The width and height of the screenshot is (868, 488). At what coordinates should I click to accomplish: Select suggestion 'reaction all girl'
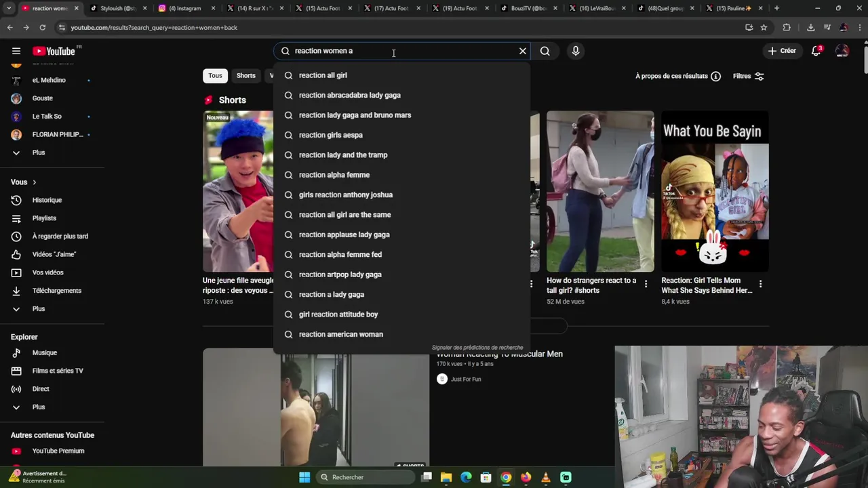(401, 75)
